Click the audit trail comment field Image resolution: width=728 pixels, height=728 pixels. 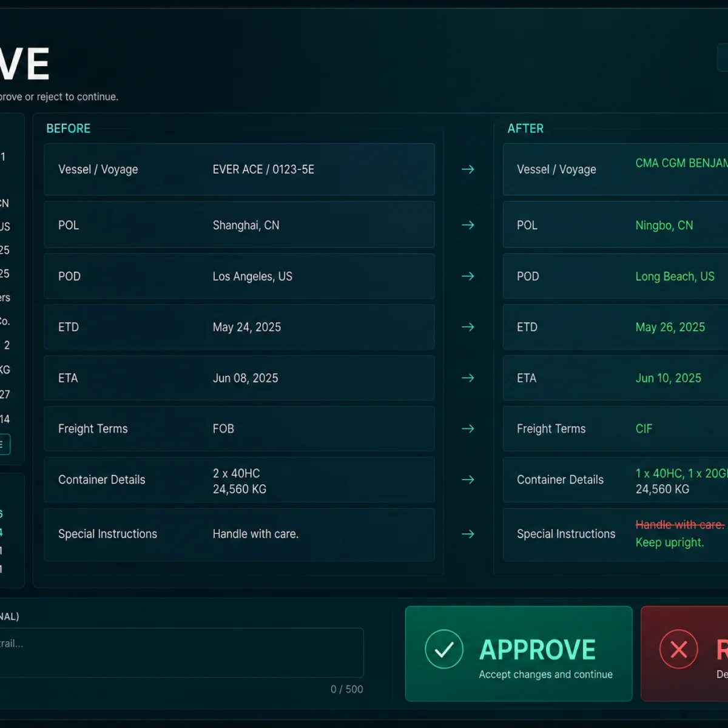pyautogui.click(x=181, y=653)
